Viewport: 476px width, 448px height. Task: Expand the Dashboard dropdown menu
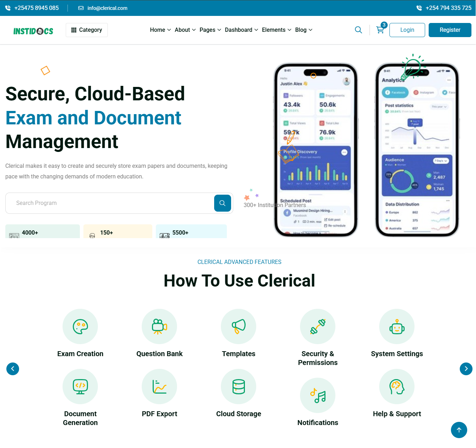pos(241,30)
